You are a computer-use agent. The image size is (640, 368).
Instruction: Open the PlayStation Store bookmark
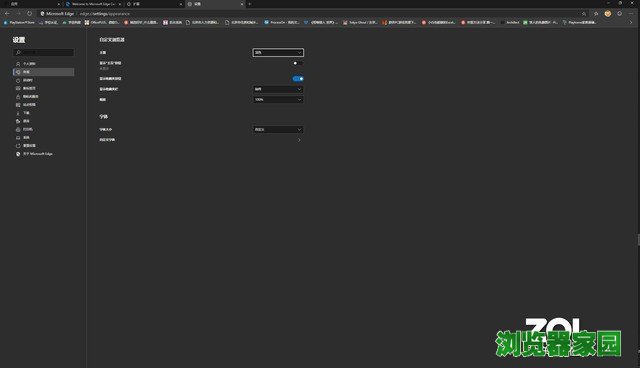click(x=19, y=22)
